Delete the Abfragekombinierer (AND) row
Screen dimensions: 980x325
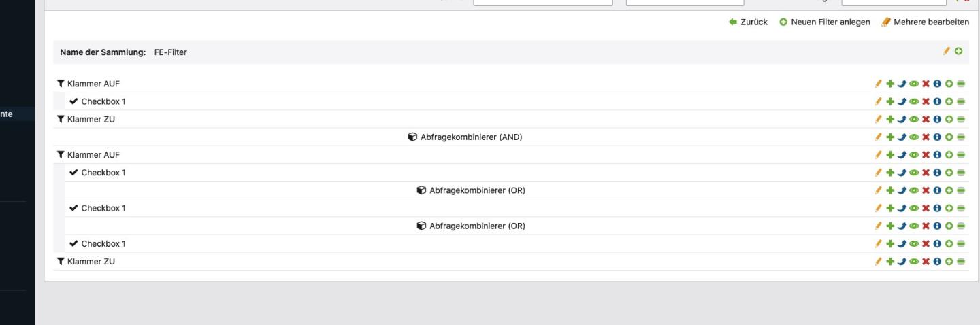(925, 137)
